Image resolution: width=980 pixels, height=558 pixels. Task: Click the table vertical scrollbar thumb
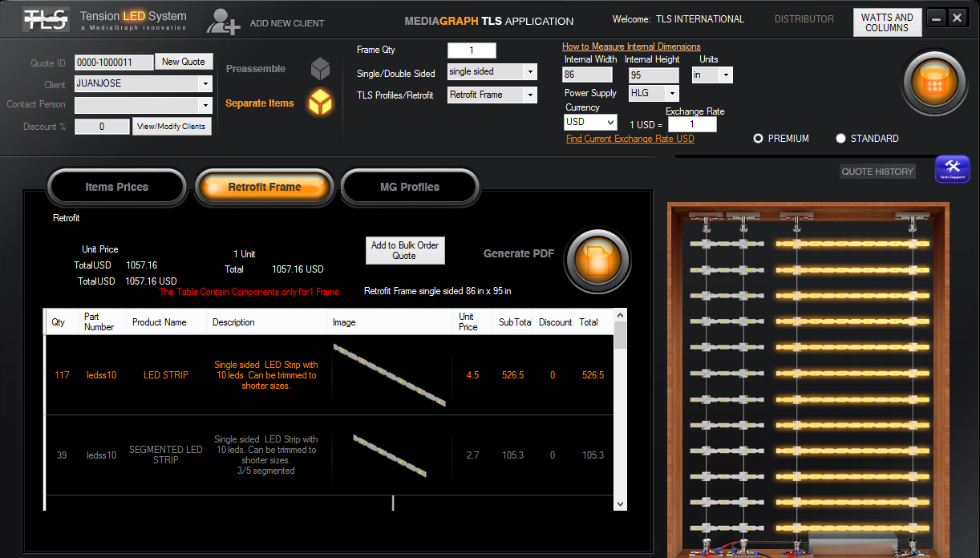(x=620, y=335)
